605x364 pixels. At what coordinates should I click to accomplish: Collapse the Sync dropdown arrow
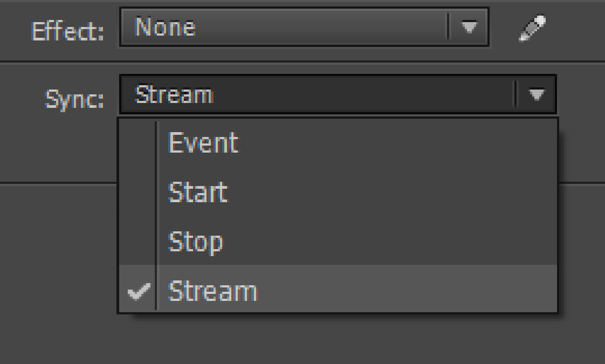pos(536,95)
